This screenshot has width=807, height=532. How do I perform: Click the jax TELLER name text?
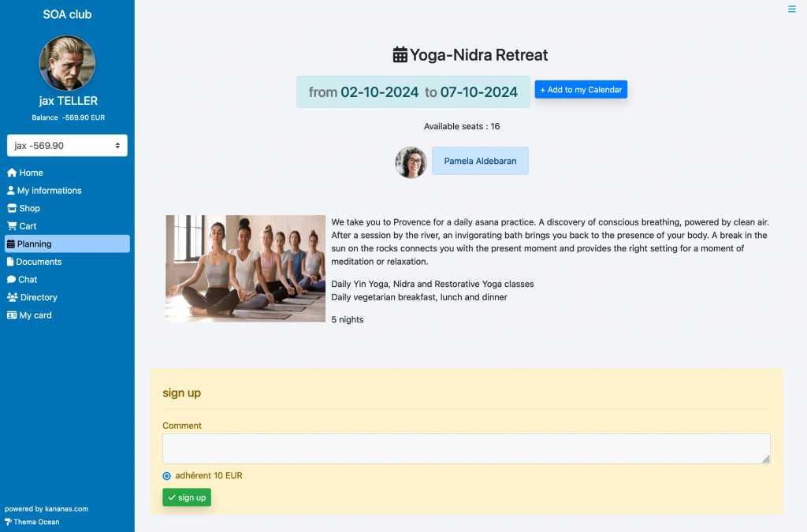[x=68, y=101]
